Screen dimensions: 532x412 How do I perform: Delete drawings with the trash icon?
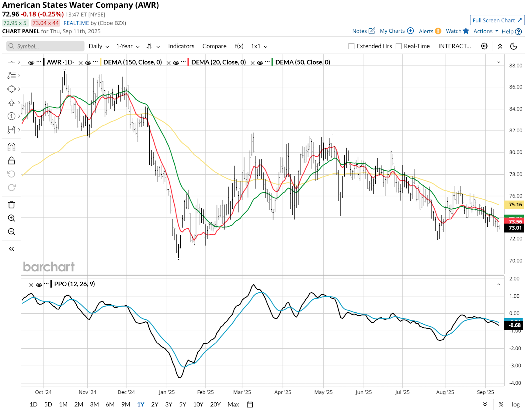(11, 205)
